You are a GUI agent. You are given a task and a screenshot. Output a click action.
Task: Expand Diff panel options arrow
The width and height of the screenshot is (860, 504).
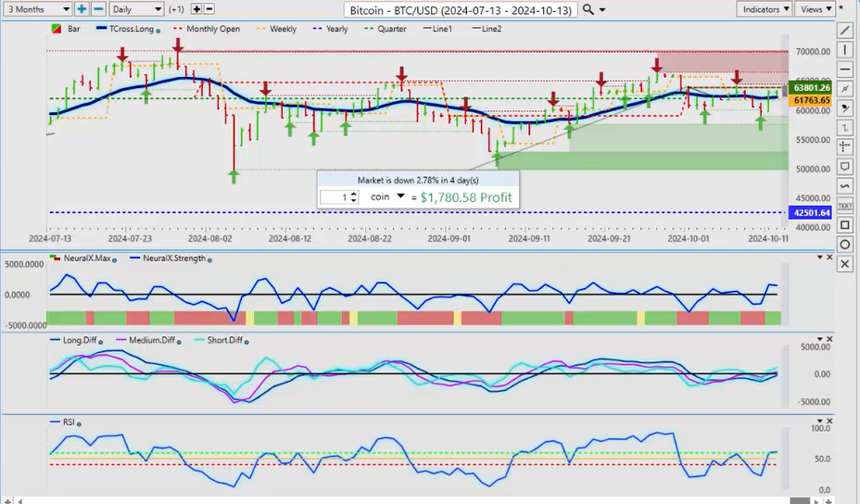(820, 339)
